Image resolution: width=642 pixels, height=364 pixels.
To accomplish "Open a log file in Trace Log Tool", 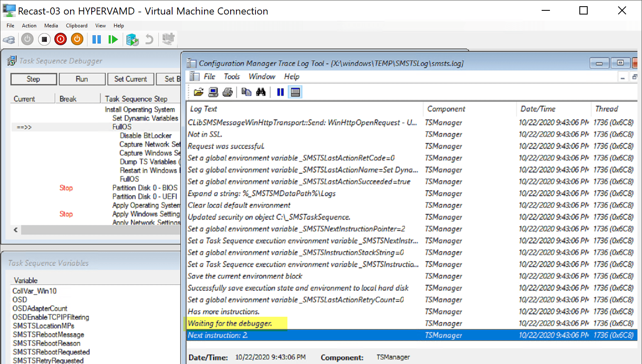I will (198, 92).
